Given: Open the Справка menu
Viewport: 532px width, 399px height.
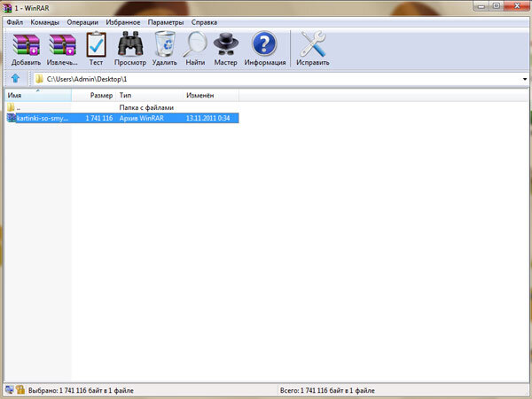Looking at the screenshot, I should 204,22.
